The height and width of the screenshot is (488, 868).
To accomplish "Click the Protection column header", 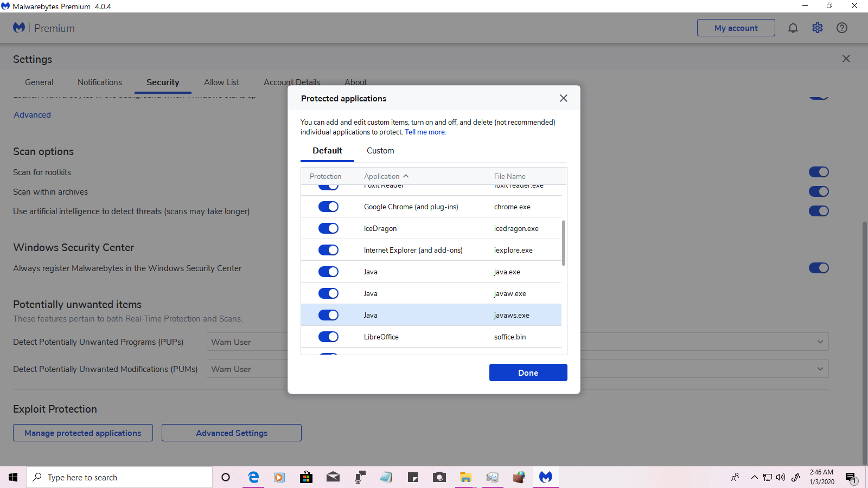I will tap(325, 176).
